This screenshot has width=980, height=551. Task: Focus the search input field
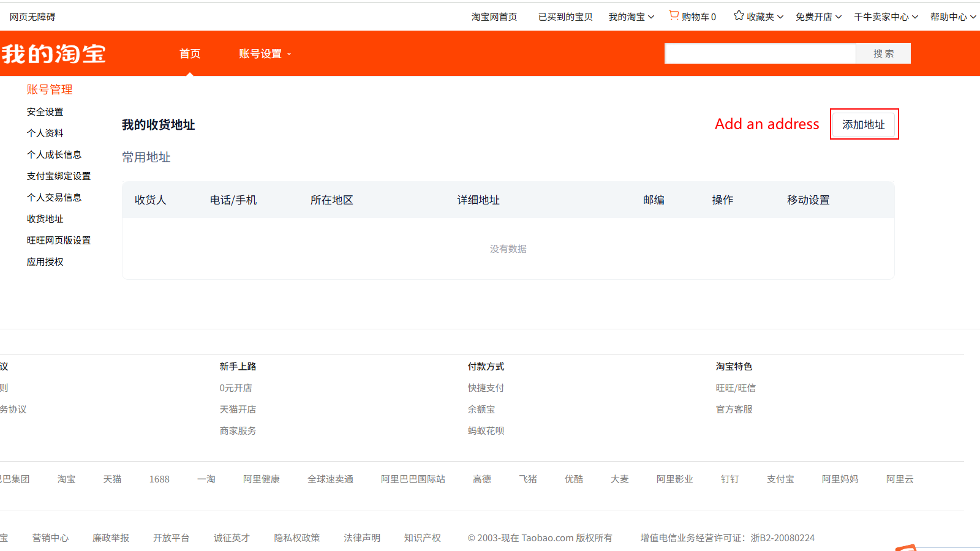coord(759,54)
